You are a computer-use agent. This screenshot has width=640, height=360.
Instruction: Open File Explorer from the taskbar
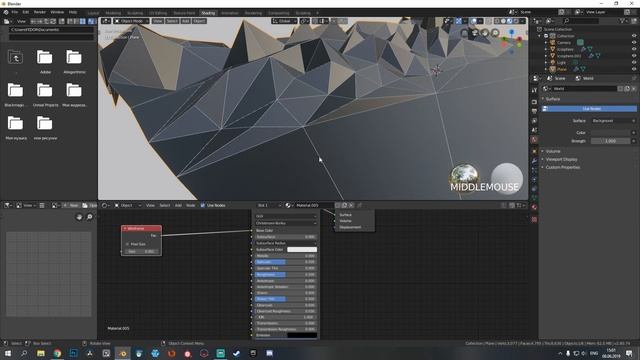tap(41, 353)
